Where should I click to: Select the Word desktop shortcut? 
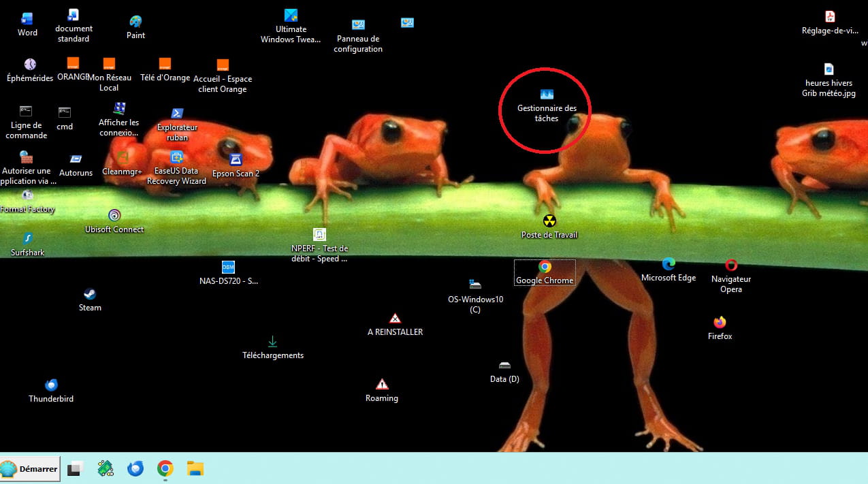point(27,19)
